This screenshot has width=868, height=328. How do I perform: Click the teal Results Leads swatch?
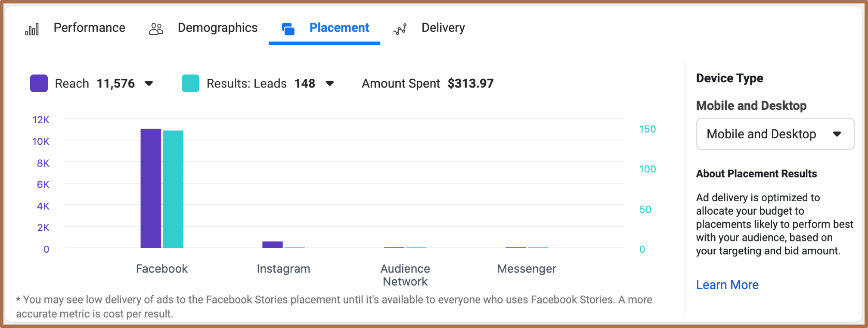point(190,83)
